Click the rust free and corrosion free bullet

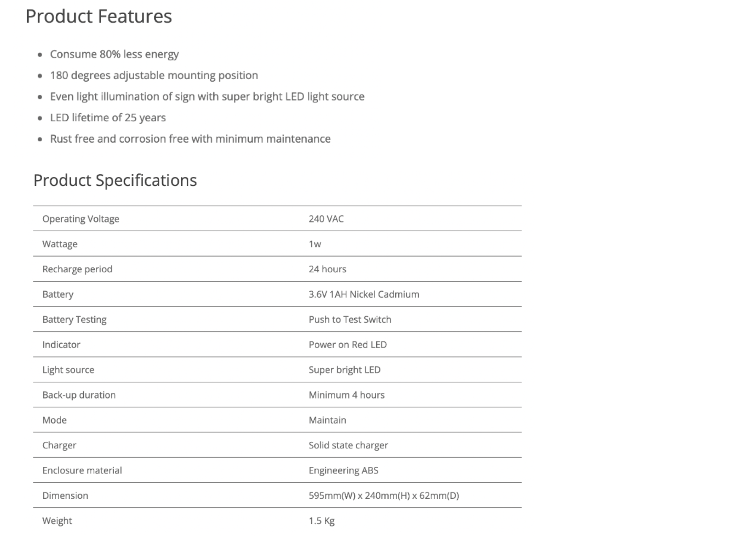(190, 139)
